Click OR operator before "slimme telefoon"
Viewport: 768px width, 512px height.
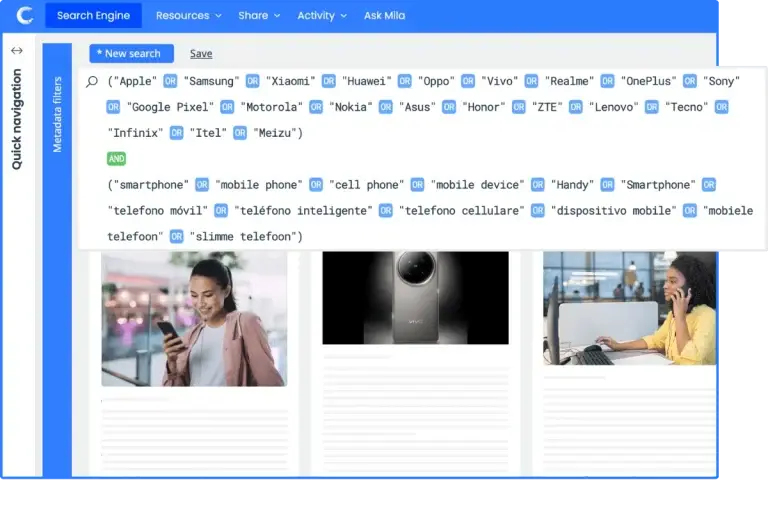tap(177, 237)
